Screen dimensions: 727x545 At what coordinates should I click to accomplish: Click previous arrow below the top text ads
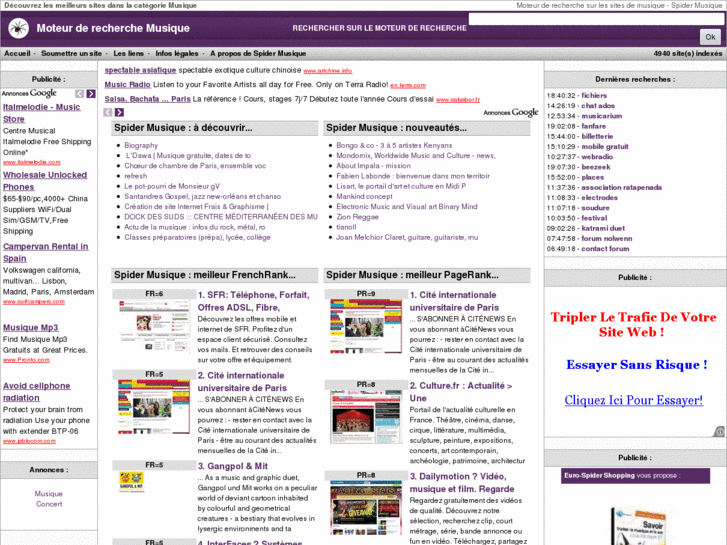coord(108,112)
